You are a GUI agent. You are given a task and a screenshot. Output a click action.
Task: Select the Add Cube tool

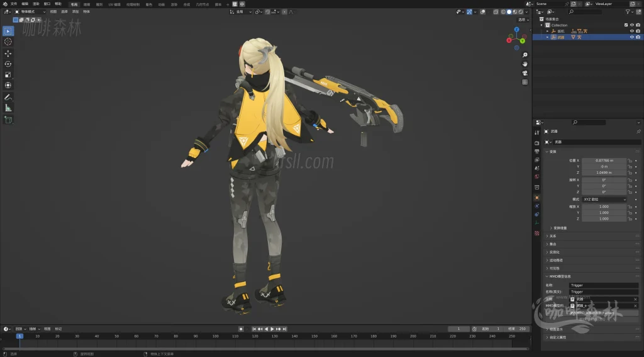click(8, 120)
